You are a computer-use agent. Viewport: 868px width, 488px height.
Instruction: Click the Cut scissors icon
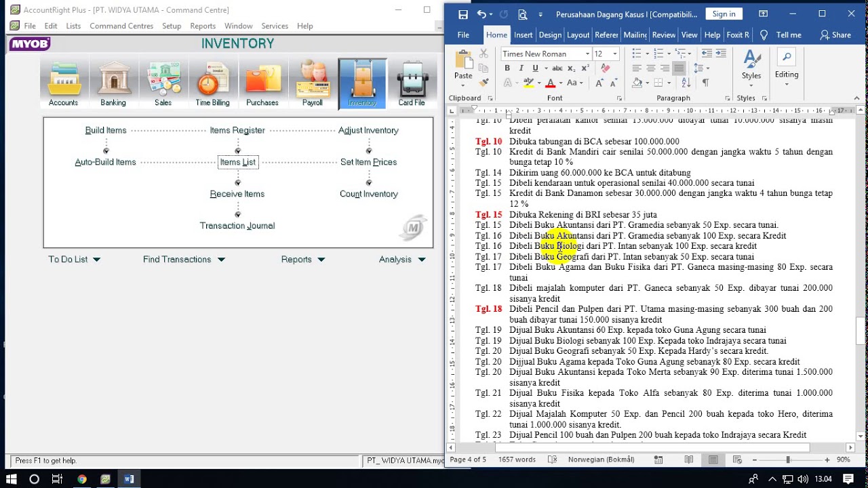coord(484,54)
